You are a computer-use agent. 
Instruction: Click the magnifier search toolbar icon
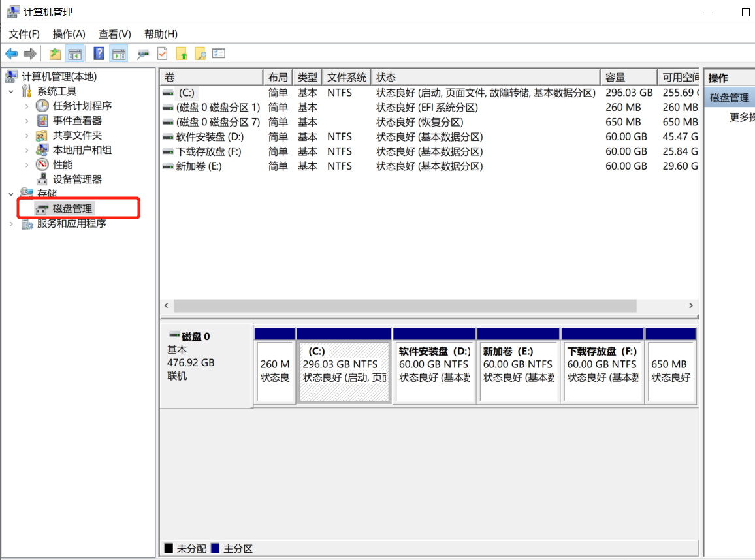pos(201,54)
